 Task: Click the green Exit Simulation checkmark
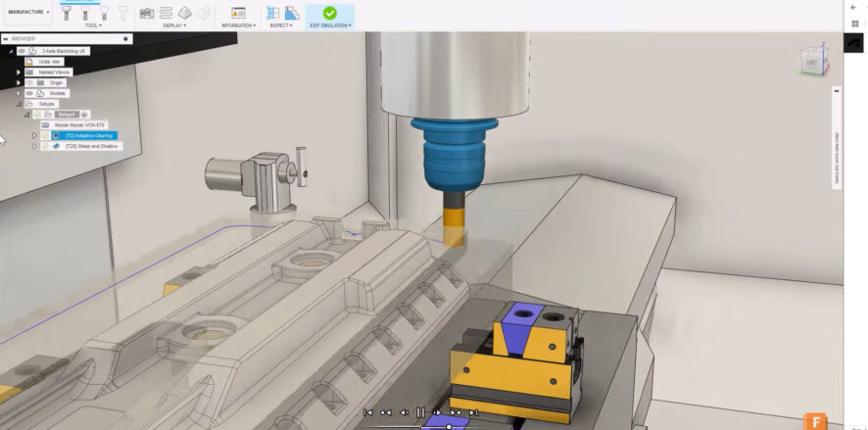[329, 13]
